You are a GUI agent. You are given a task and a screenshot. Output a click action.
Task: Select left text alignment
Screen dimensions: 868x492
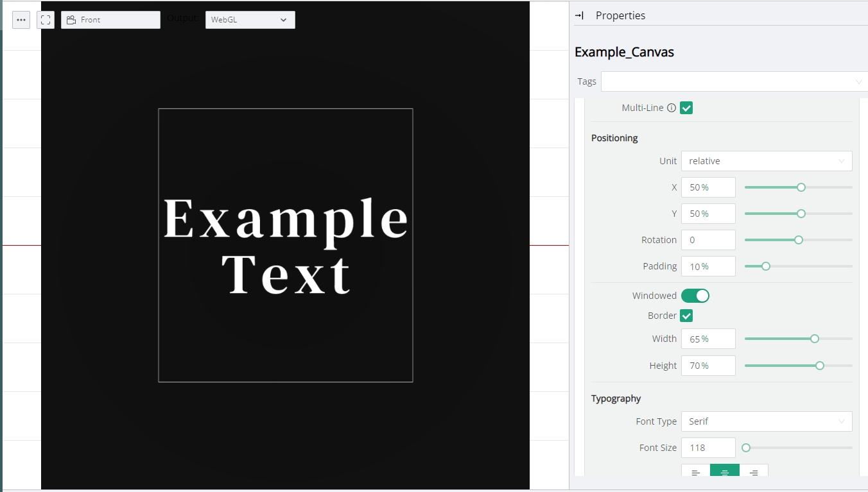[x=695, y=472]
